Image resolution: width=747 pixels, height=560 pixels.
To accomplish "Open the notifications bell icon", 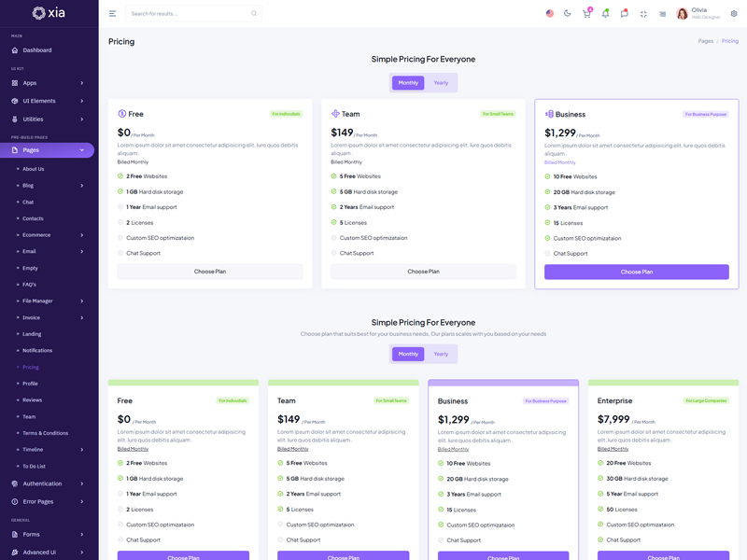I will [x=605, y=14].
